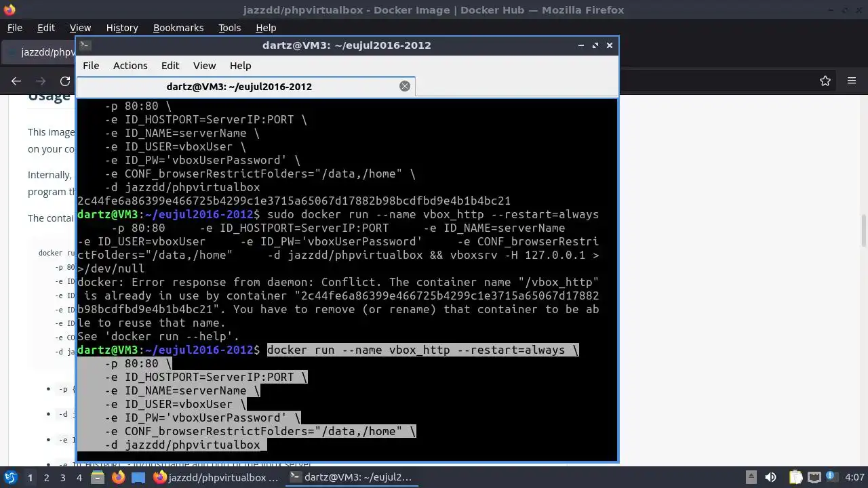The image size is (868, 488).
Task: Open the terminal View menu
Action: pos(204,66)
